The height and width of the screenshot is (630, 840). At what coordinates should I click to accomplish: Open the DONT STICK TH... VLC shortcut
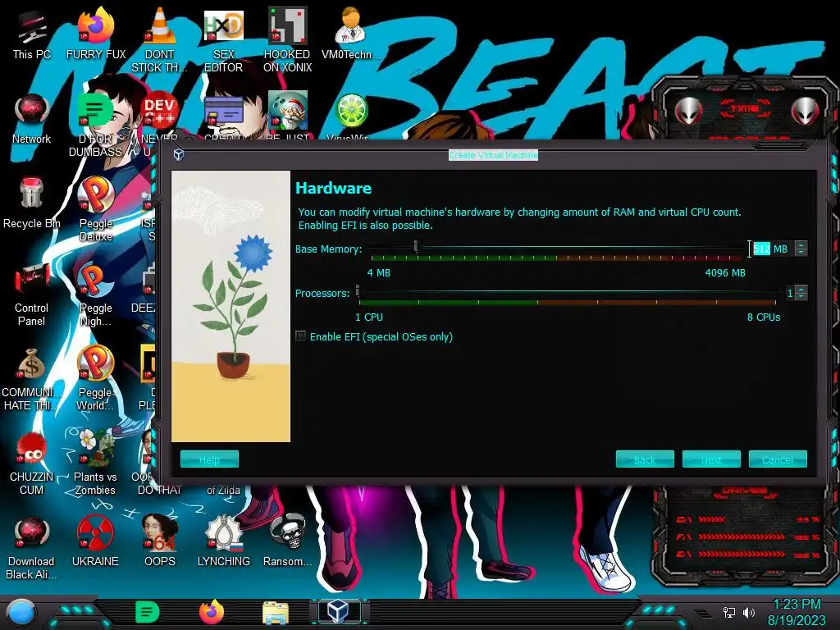click(160, 40)
